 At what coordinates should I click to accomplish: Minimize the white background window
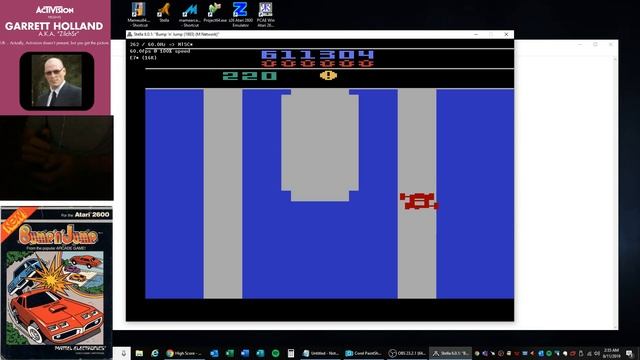pos(580,44)
